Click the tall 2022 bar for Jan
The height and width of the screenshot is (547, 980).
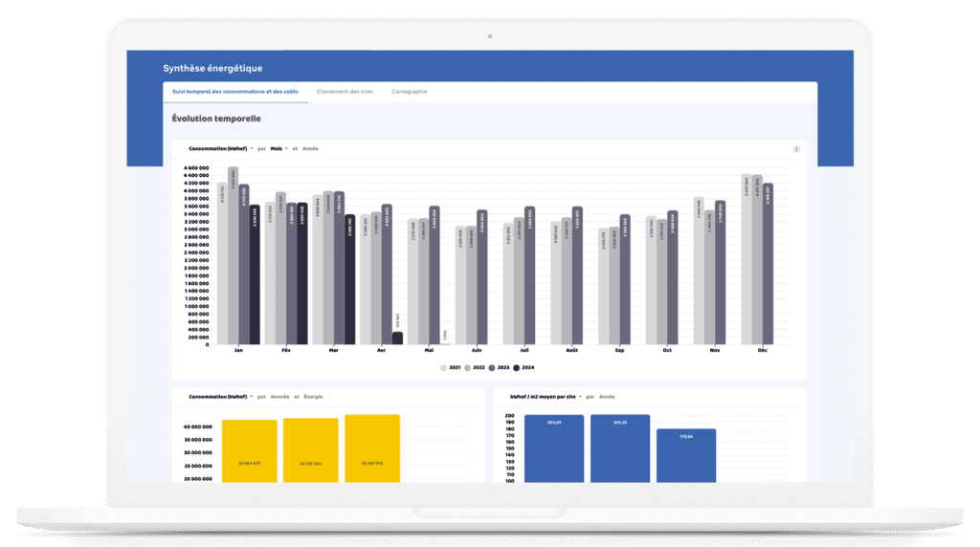pyautogui.click(x=233, y=256)
